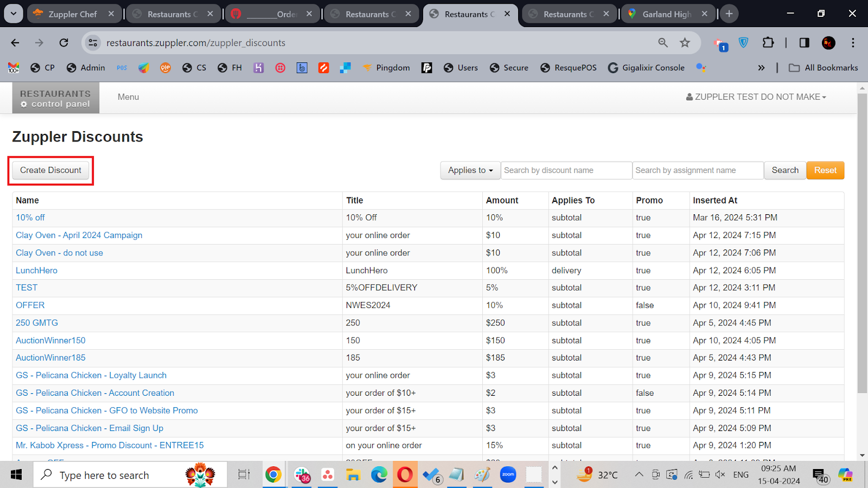This screenshot has width=868, height=488.
Task: Open the CP bookmark
Action: [43, 68]
